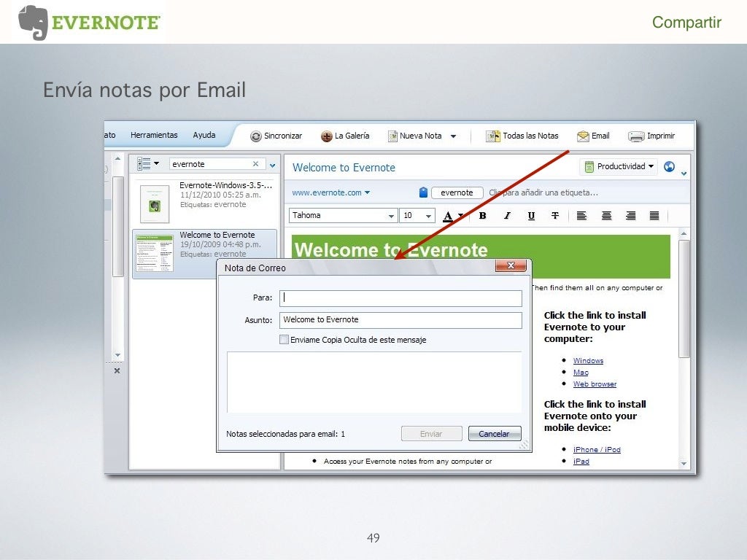Toggle underline formatting

tap(531, 216)
